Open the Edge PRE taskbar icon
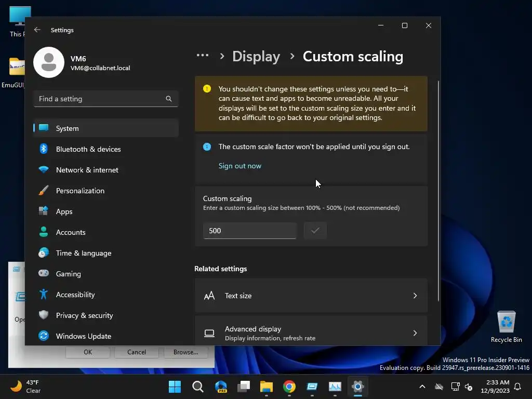532x399 pixels. 221,387
